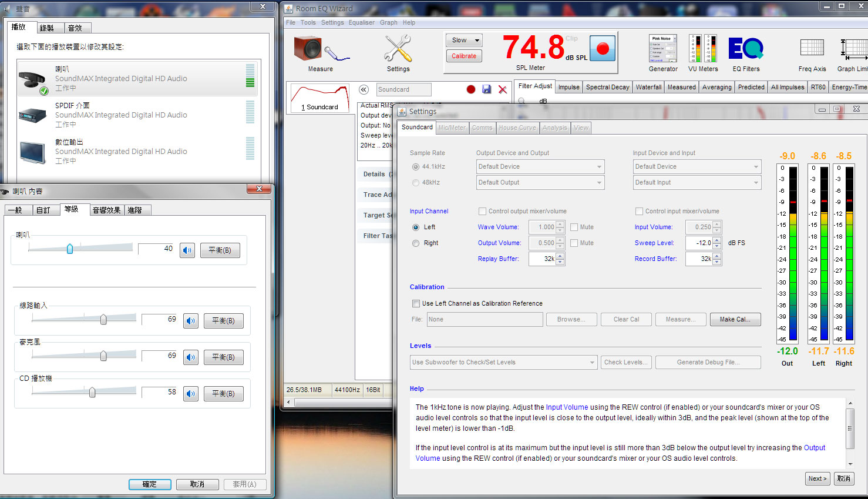Select the 1 Soundcard measurement thumbnail
This screenshot has width=868, height=499.
point(320,98)
